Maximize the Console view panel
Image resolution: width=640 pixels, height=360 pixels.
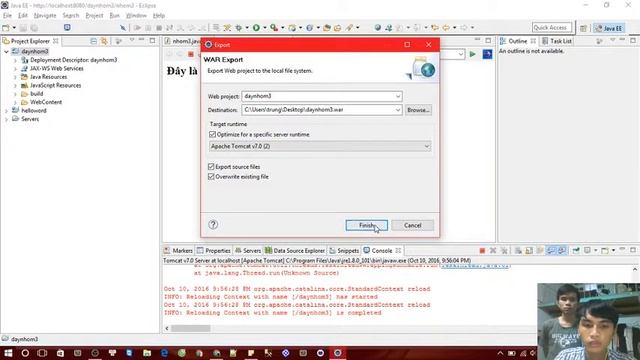[633, 250]
